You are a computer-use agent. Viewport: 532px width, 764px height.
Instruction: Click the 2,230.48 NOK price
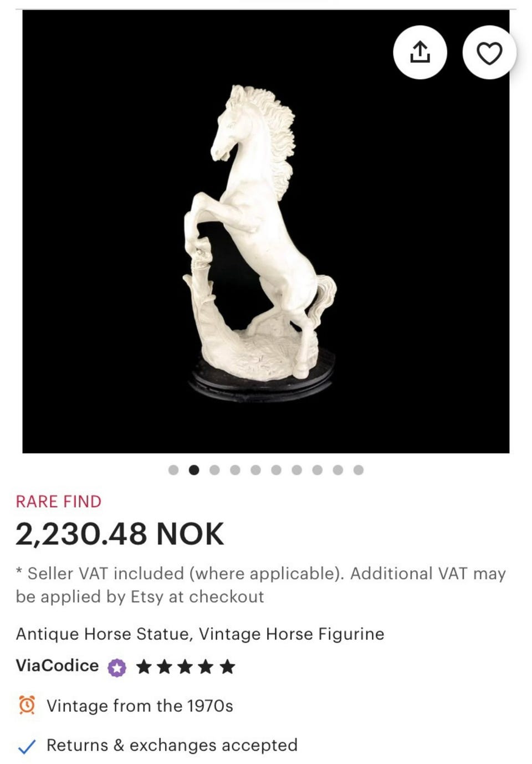[x=120, y=534]
